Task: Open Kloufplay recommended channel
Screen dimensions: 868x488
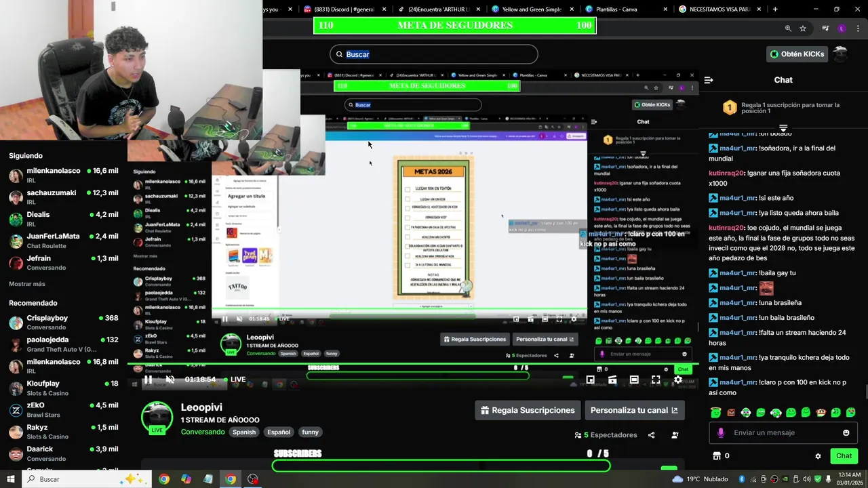Action: pyautogui.click(x=64, y=388)
